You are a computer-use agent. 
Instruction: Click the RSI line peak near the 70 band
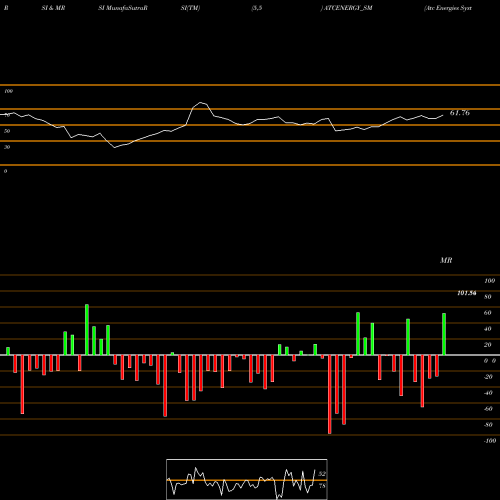201,103
